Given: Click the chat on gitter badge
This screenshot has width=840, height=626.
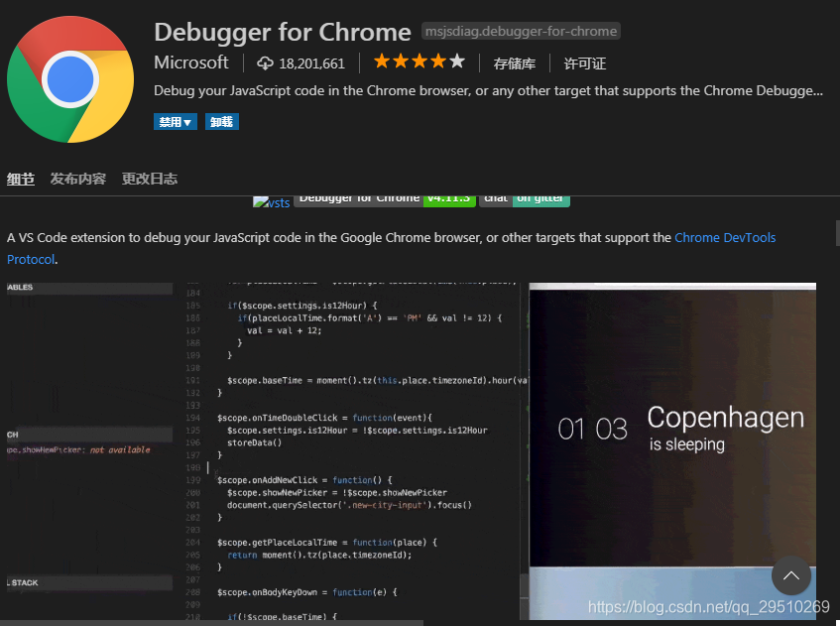Looking at the screenshot, I should click(525, 201).
